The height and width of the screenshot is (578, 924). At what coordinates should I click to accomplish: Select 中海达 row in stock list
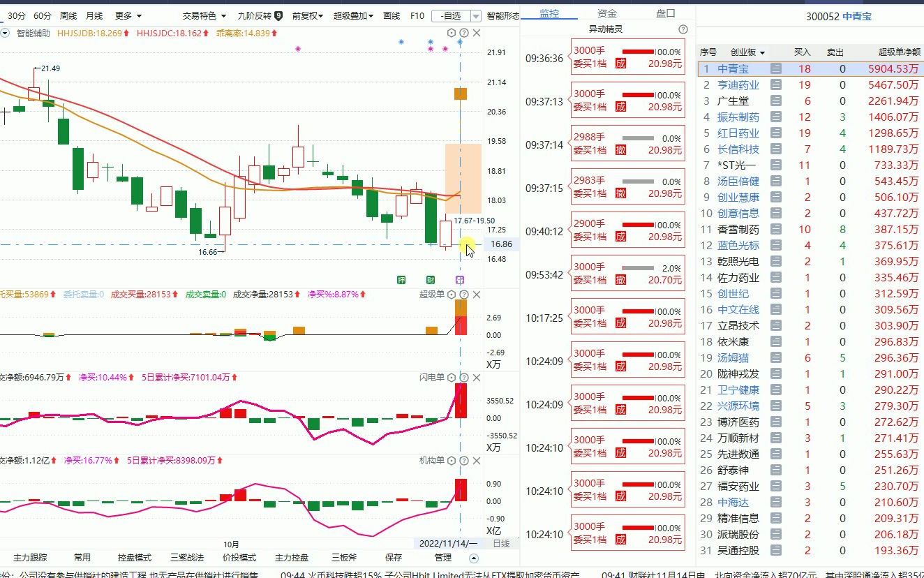click(810, 502)
